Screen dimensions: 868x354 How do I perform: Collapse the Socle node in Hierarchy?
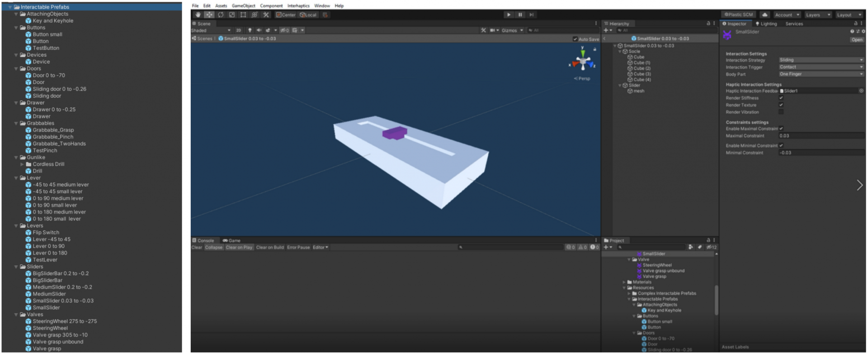coord(620,52)
